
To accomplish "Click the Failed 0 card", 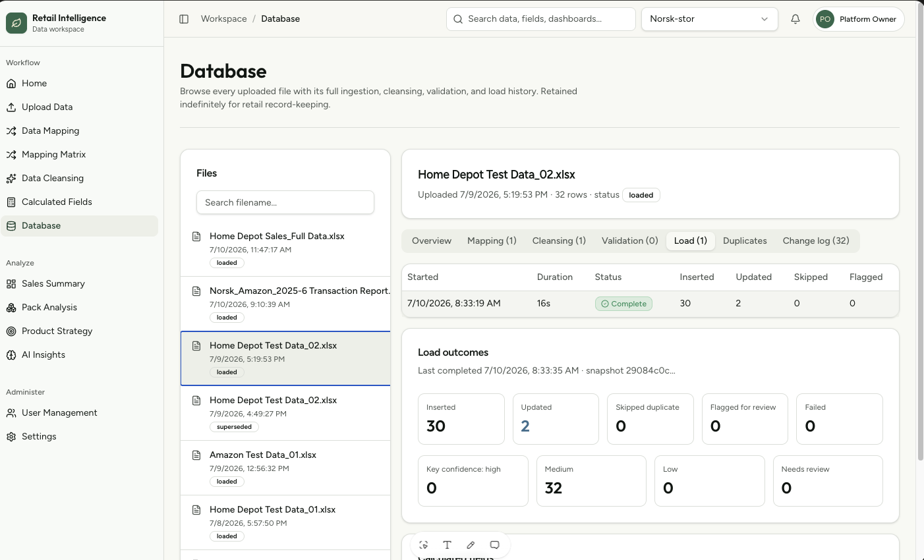I will pyautogui.click(x=840, y=419).
